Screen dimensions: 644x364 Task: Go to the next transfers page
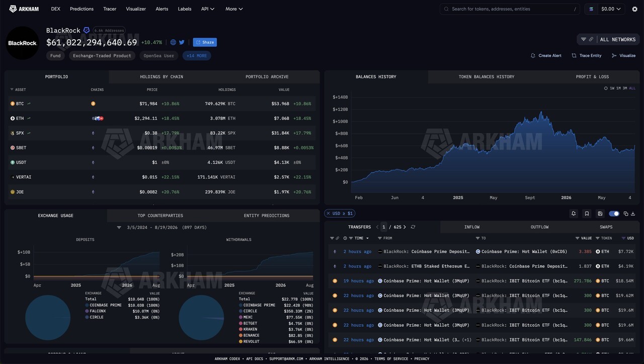pos(405,227)
